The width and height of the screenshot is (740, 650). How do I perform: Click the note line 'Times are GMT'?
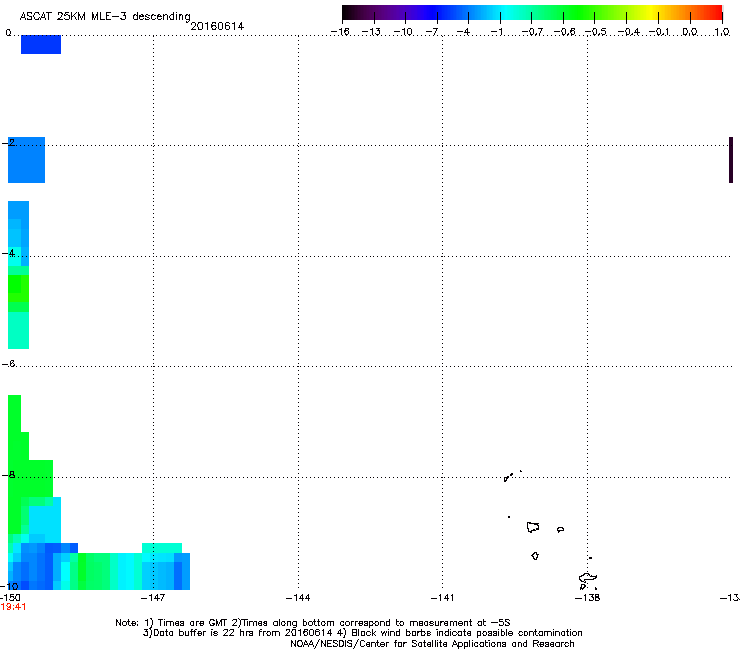[193, 623]
